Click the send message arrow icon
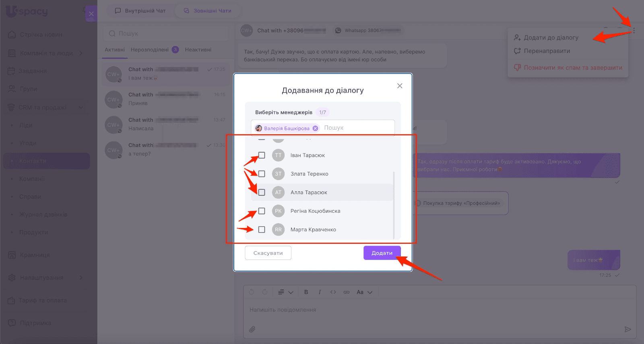This screenshot has height=344, width=644. click(627, 329)
